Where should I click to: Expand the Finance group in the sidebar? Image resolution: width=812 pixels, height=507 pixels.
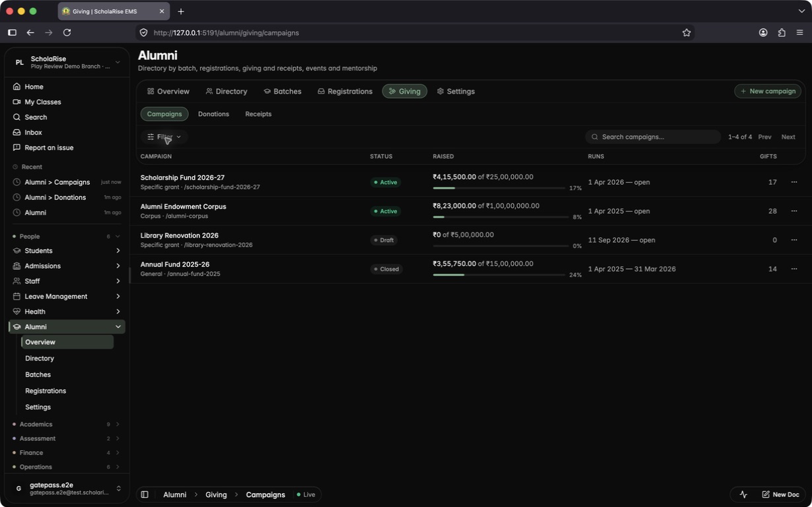click(x=67, y=453)
